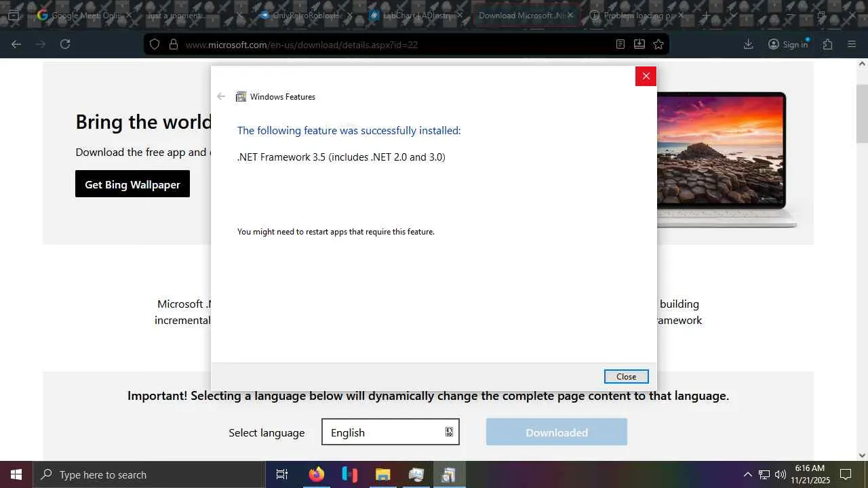Switch to the Problem loading page tab
Viewport: 868px width, 488px height.
coord(637,15)
